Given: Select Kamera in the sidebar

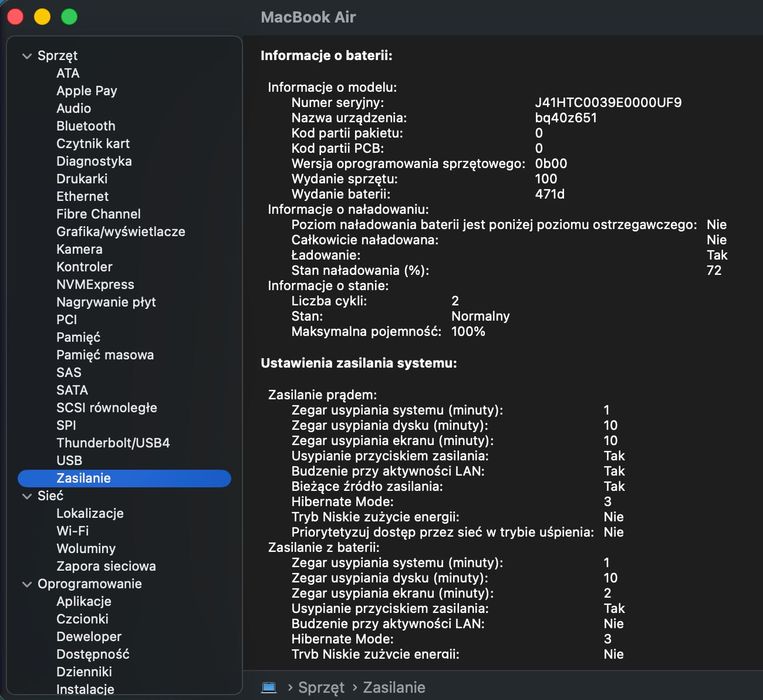Looking at the screenshot, I should coord(79,249).
